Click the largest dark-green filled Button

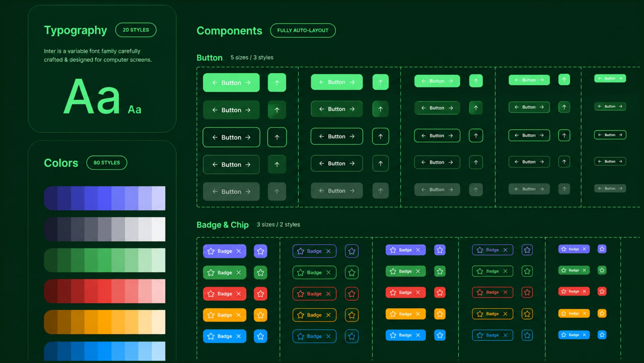pos(231,110)
